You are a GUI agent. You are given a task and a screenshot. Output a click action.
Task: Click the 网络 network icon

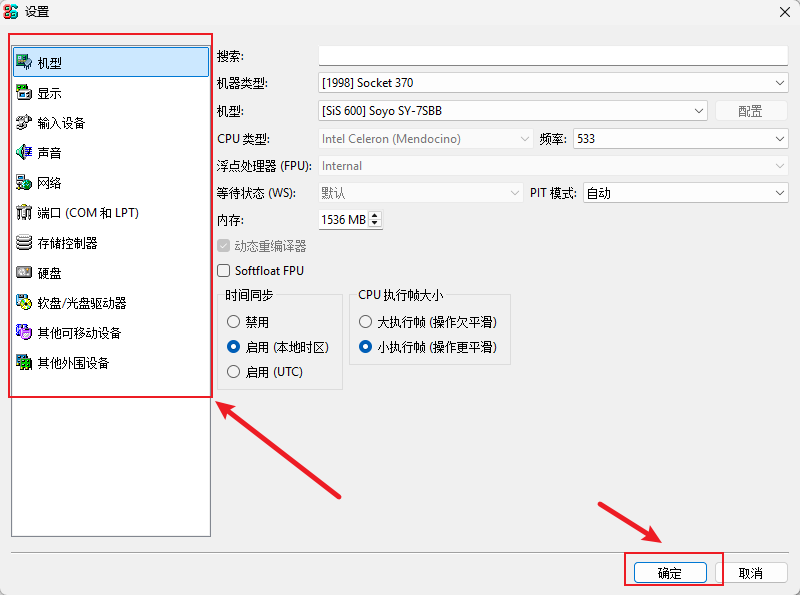point(24,183)
